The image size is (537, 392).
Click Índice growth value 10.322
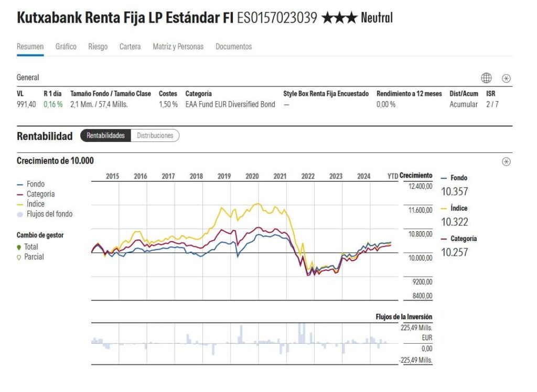[455, 222]
